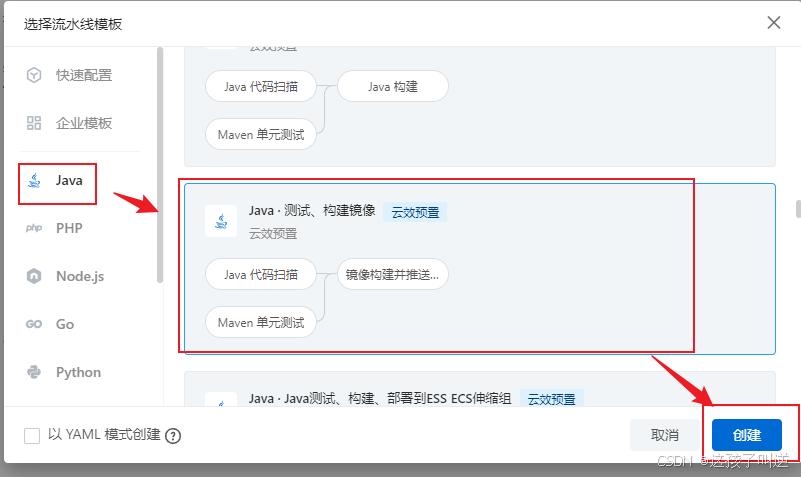Click the PHP logo icon in sidebar

pos(34,228)
